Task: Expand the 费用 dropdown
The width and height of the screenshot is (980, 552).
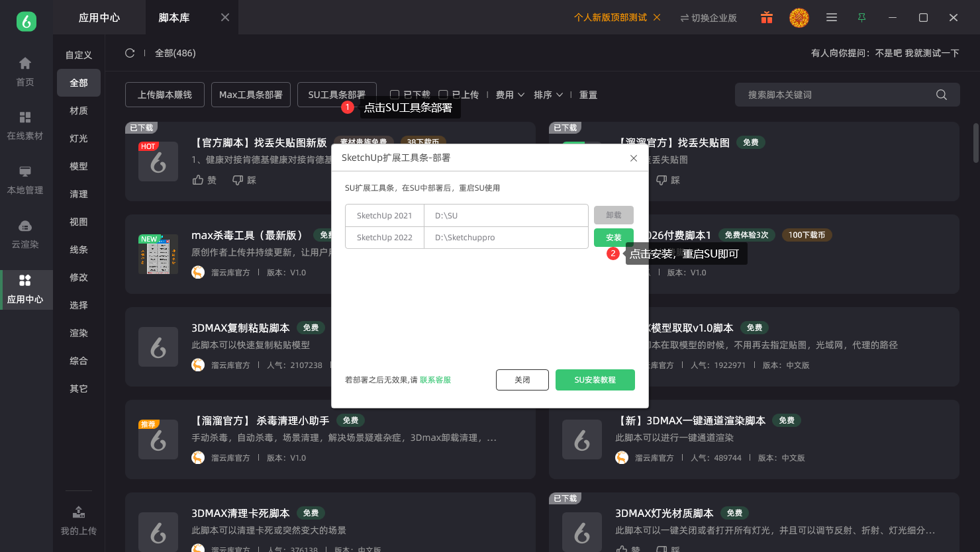Action: pos(510,95)
